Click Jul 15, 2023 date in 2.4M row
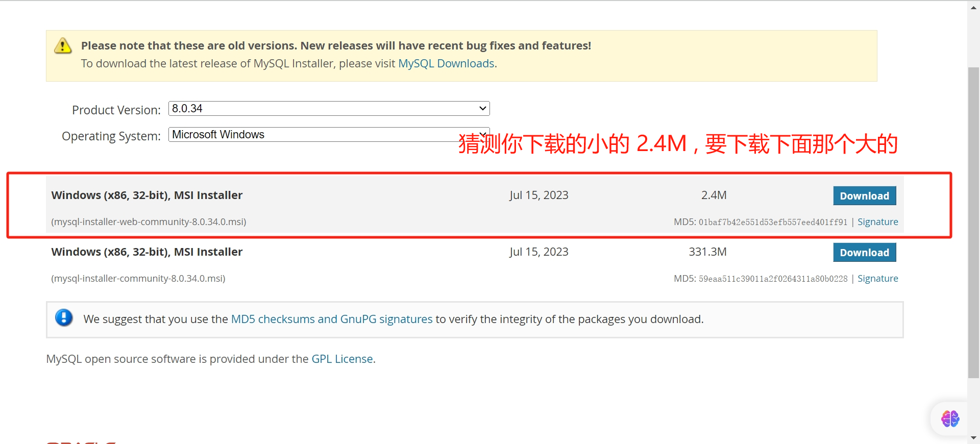The height and width of the screenshot is (444, 980). click(x=538, y=195)
